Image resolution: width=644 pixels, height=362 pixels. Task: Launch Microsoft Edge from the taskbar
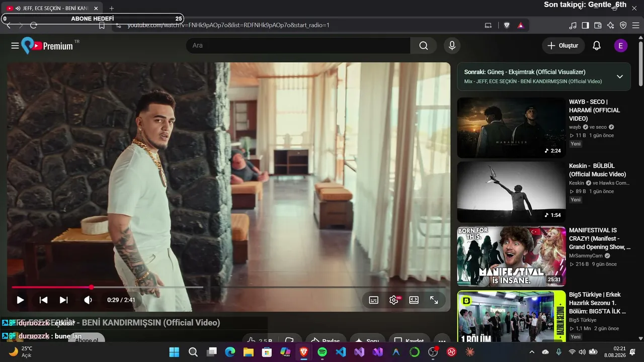230,352
